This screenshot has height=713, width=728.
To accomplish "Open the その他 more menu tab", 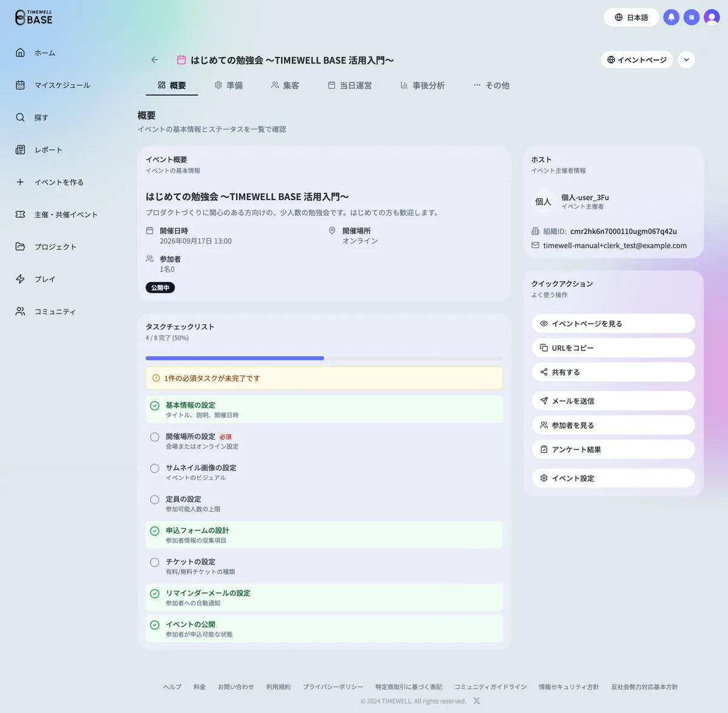I will [491, 85].
